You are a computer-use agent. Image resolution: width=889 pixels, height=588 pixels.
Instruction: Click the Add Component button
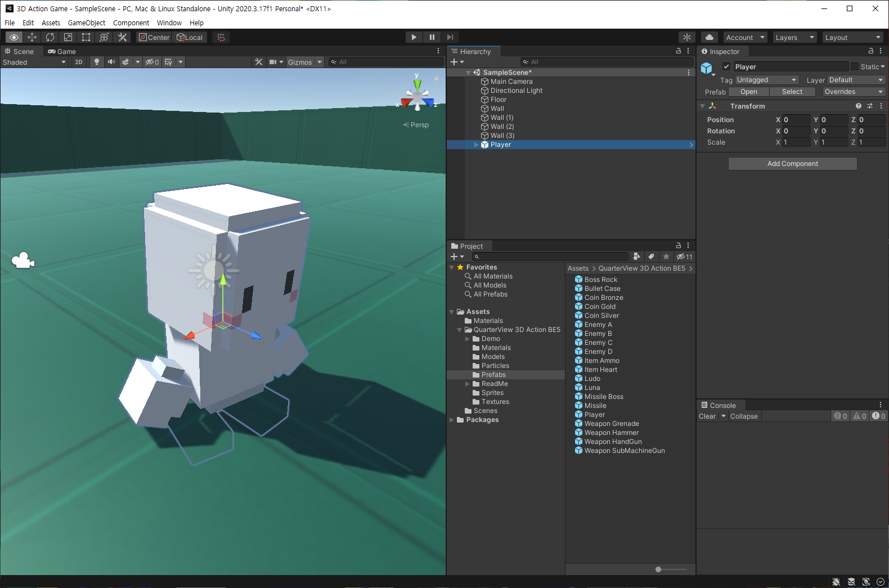793,164
